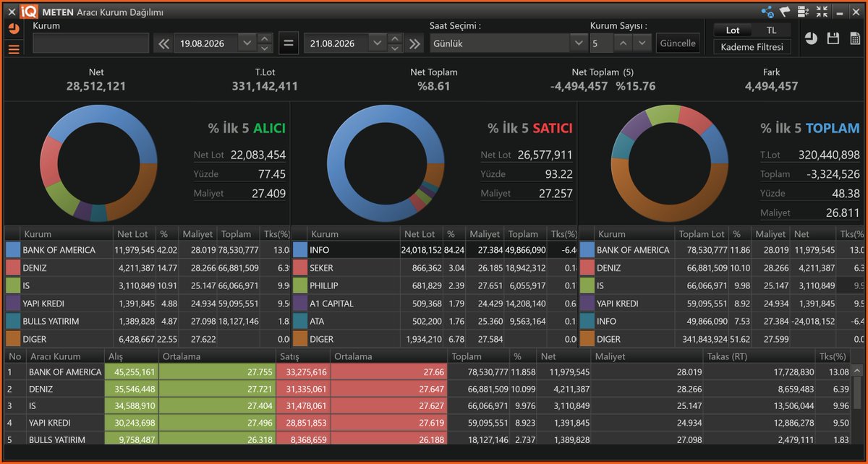Jump back with double left arrow
This screenshot has width=868, height=464.
click(163, 43)
